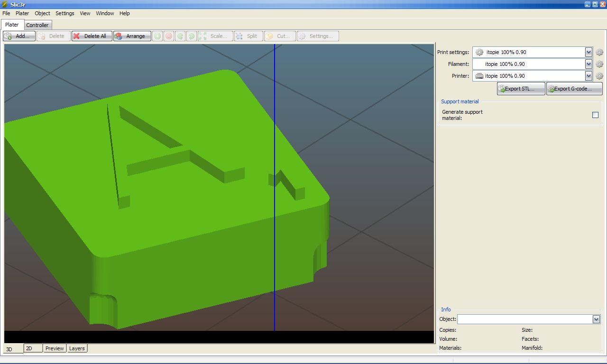
Task: Enable Generate support material checkbox
Action: [595, 115]
